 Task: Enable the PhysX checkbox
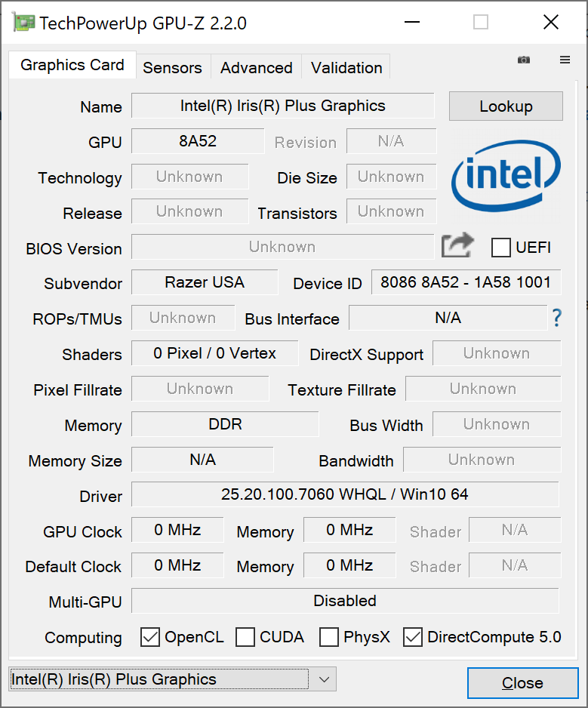coord(329,637)
